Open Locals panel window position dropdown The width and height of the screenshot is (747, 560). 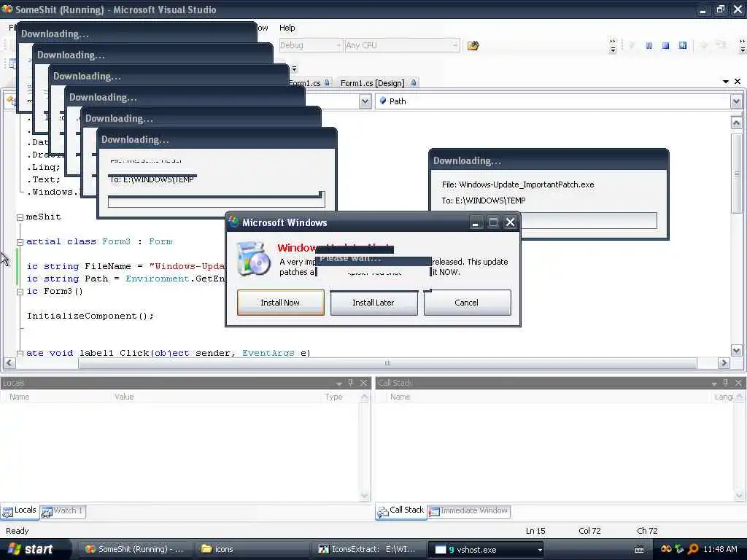click(x=338, y=384)
